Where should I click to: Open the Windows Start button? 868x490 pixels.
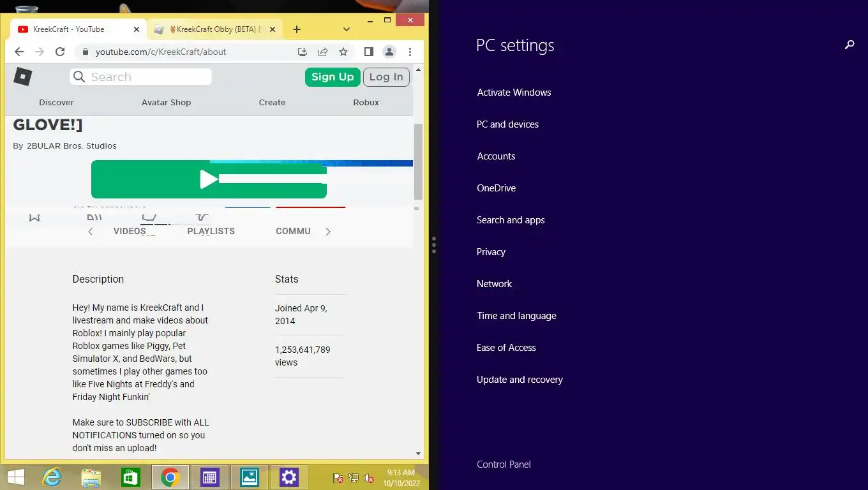16,477
